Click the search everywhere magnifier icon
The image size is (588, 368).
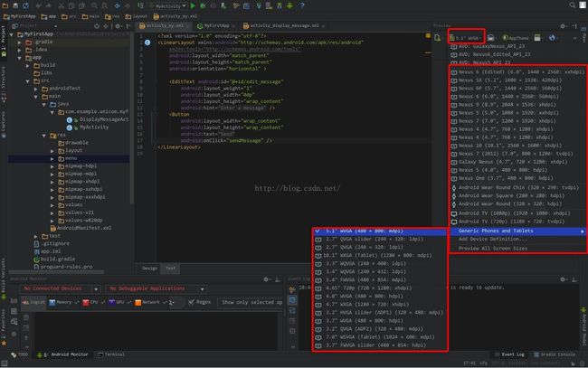(573, 5)
